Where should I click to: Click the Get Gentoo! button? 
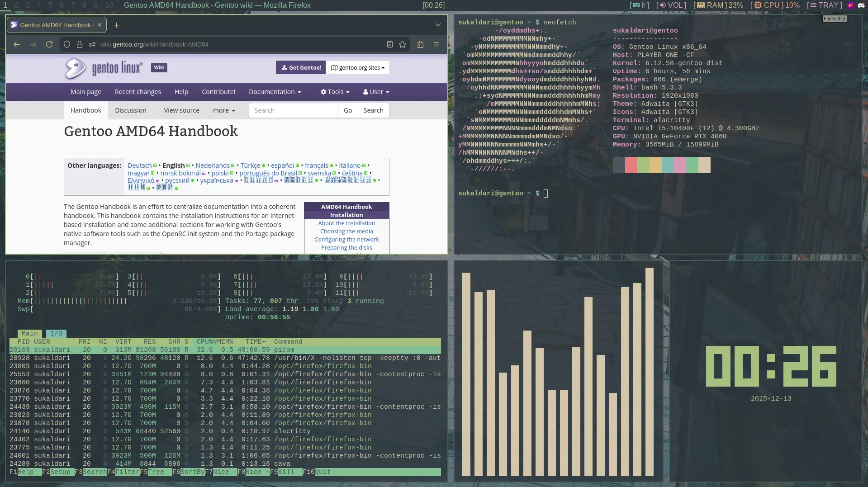coord(301,67)
